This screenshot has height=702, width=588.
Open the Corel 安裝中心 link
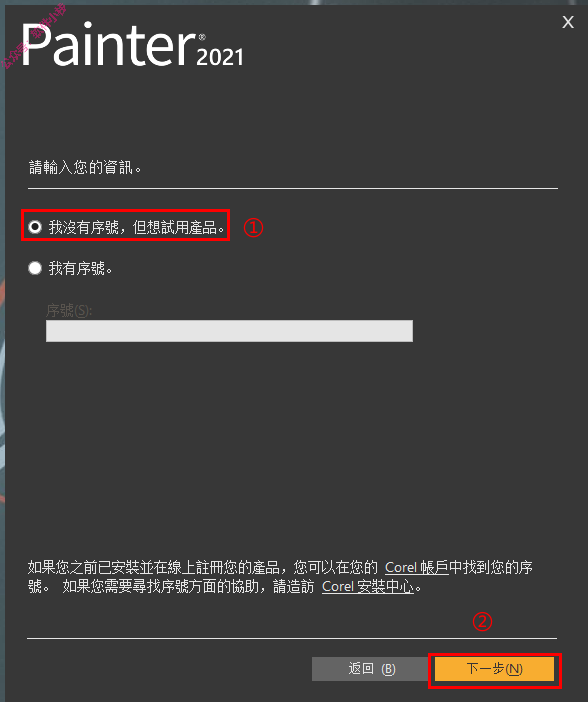pyautogui.click(x=368, y=586)
